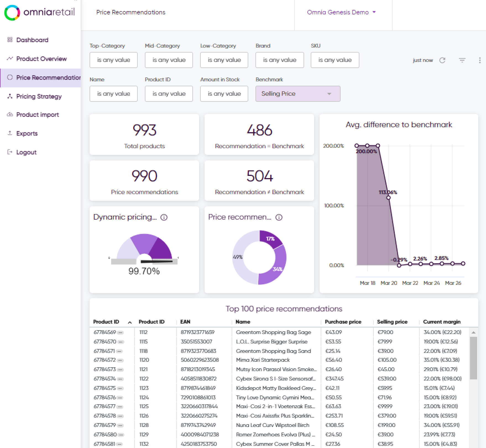The width and height of the screenshot is (486, 448).
Task: Toggle the filters panel icon
Action: [462, 60]
